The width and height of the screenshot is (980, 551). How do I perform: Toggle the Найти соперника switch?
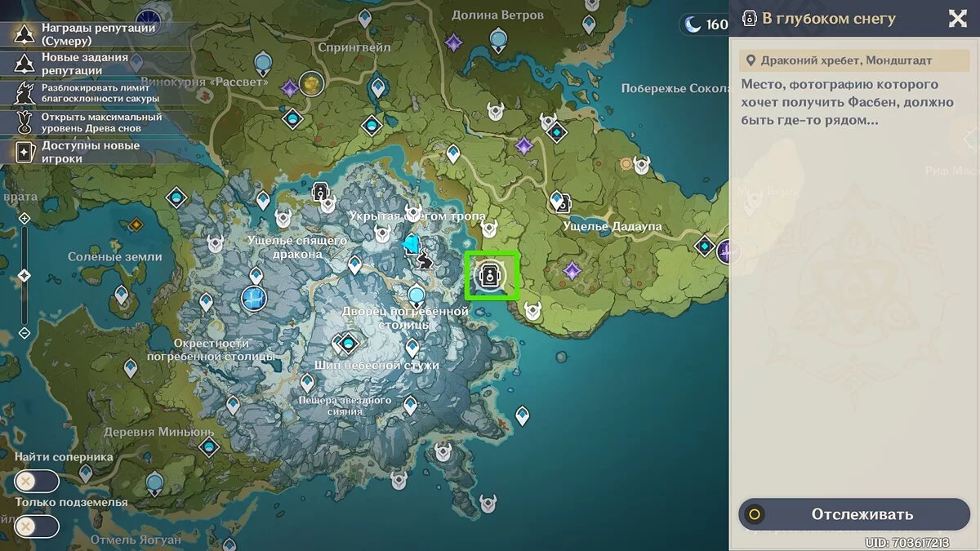coord(37,481)
